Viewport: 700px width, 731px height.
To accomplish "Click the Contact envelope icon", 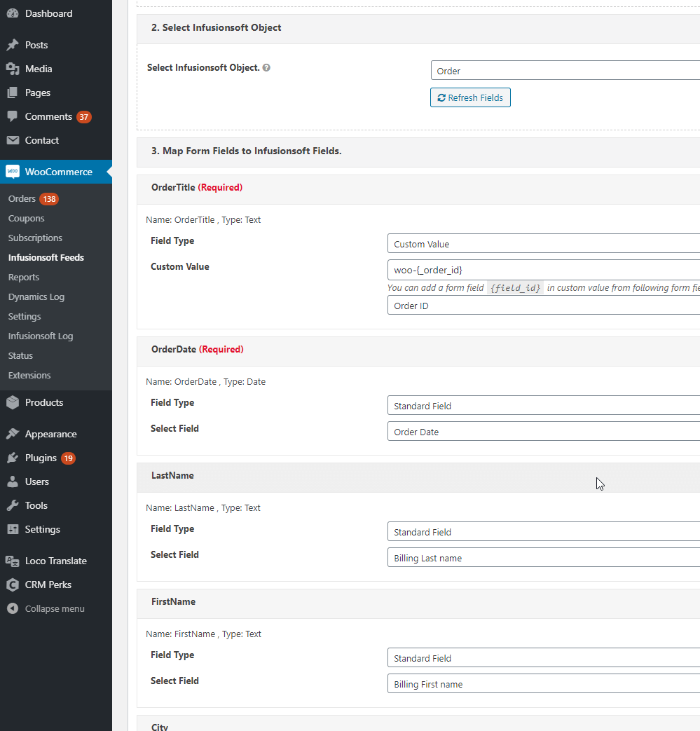I will pyautogui.click(x=13, y=140).
